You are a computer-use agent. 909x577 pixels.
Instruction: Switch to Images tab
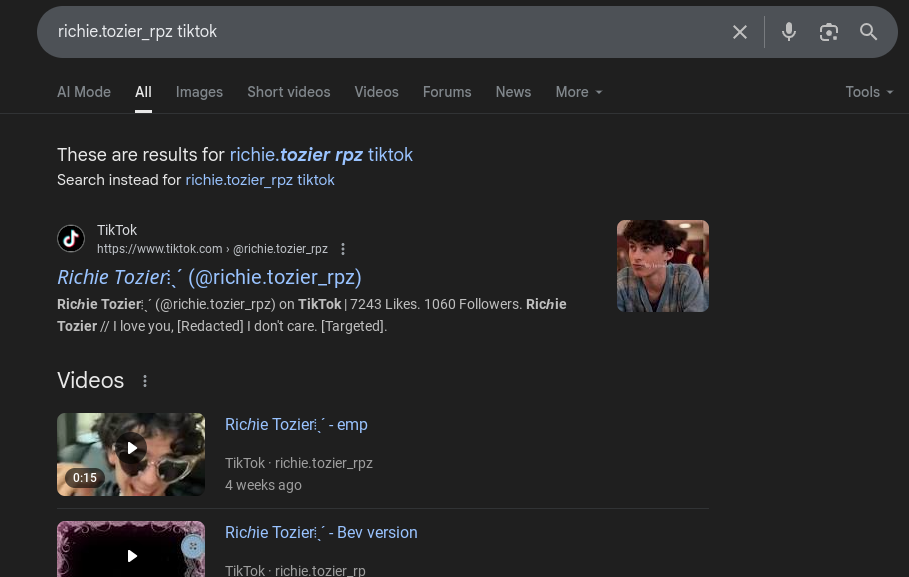[199, 92]
